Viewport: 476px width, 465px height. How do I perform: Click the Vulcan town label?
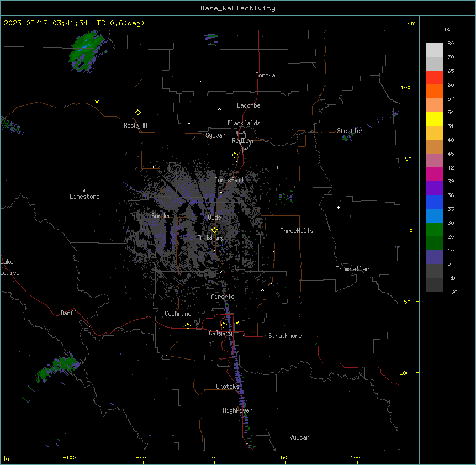tap(299, 437)
